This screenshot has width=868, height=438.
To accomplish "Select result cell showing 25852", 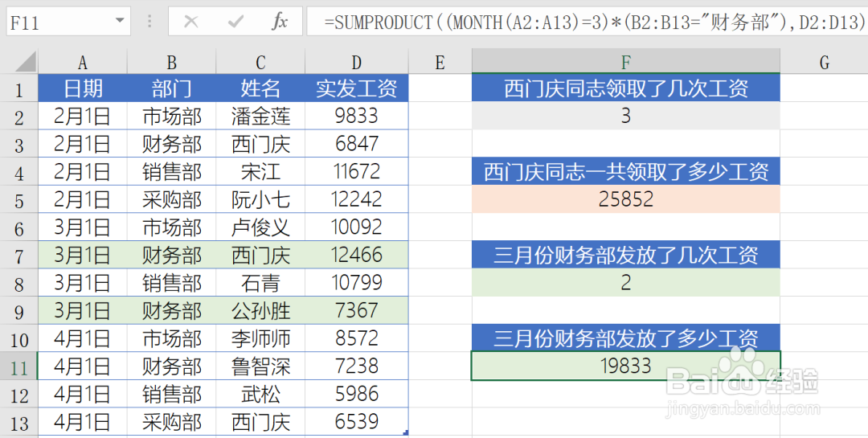I will [626, 199].
